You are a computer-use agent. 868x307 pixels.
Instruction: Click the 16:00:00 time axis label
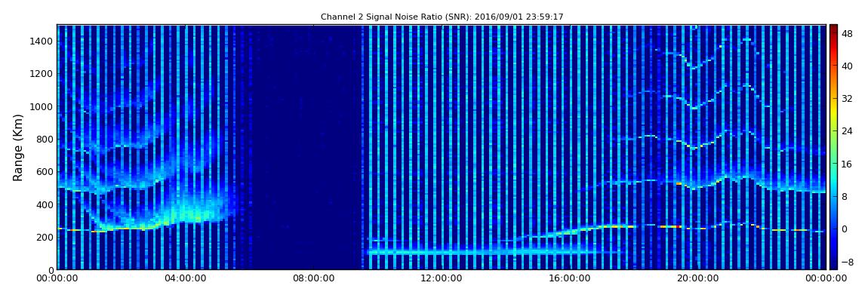click(570, 279)
